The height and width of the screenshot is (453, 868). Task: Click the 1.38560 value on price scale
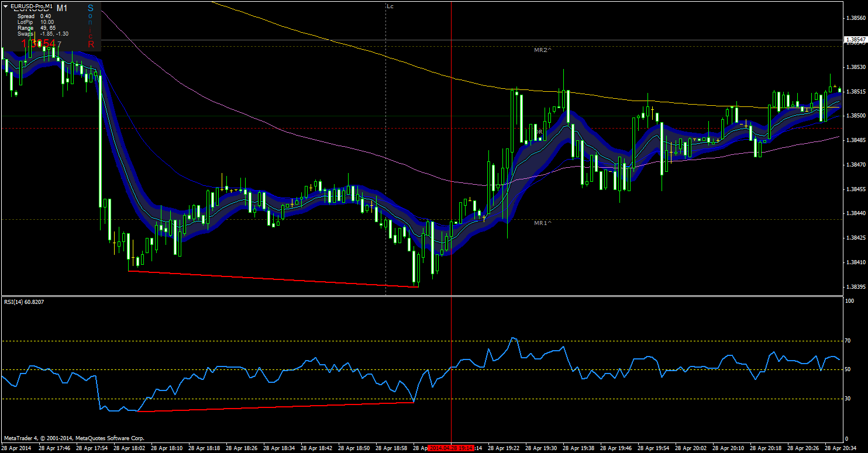click(856, 18)
